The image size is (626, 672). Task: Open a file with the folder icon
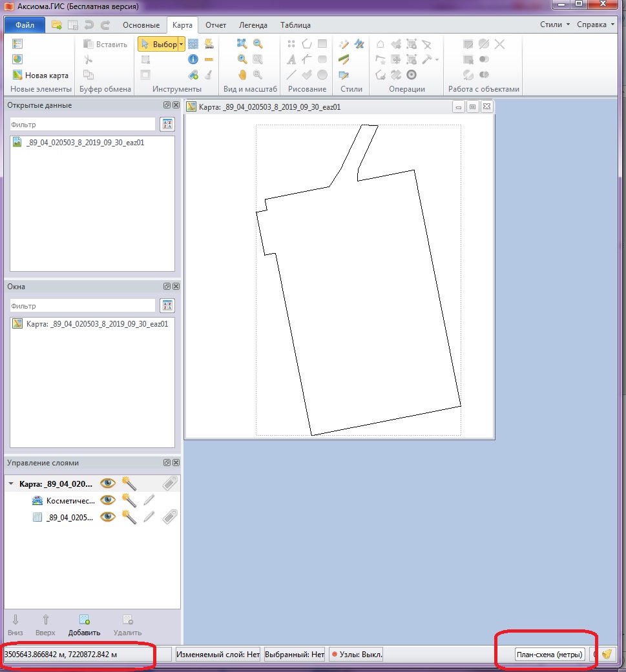click(57, 25)
